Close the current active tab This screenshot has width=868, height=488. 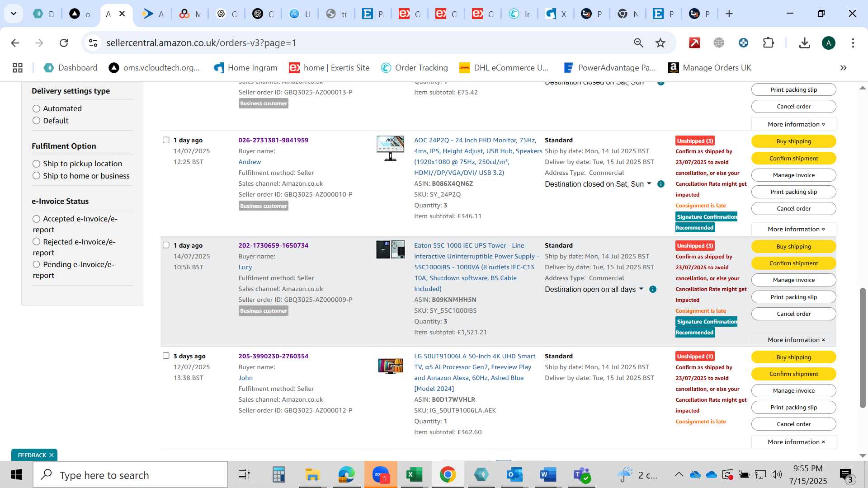[x=122, y=14]
